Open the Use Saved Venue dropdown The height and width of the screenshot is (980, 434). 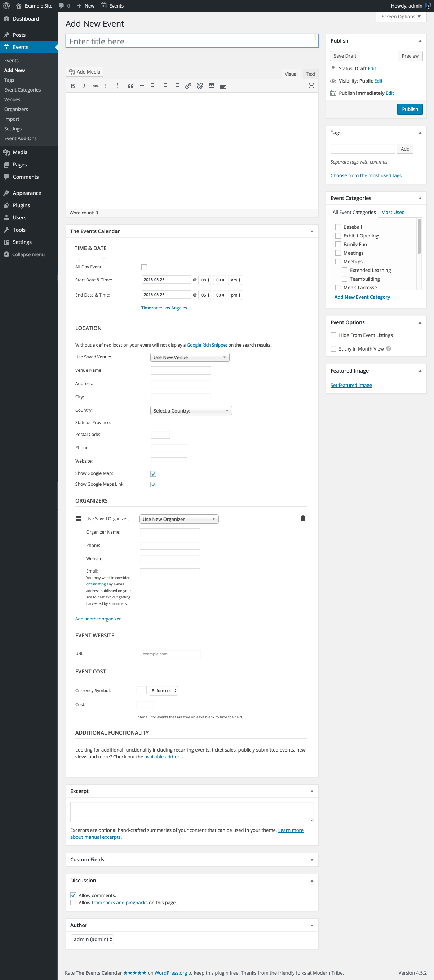190,357
